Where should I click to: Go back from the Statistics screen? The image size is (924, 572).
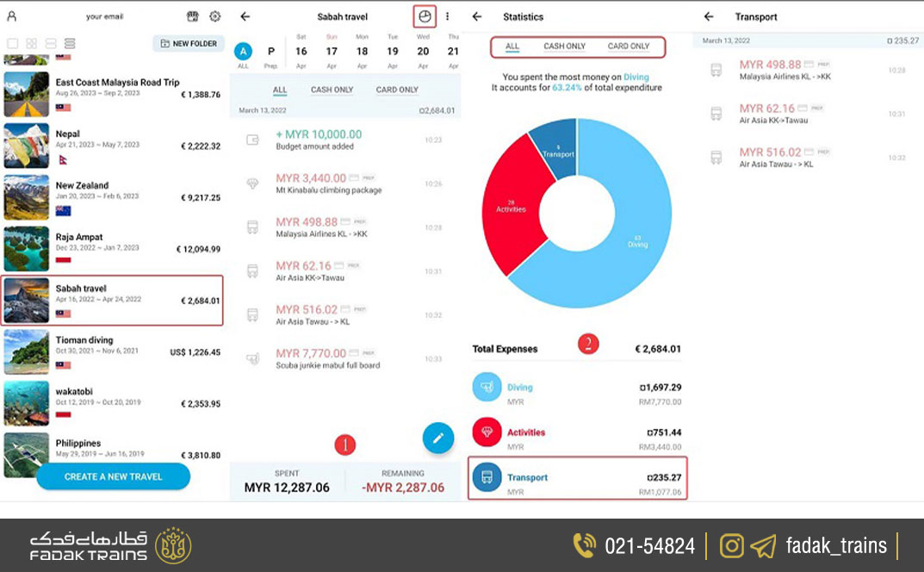click(477, 16)
